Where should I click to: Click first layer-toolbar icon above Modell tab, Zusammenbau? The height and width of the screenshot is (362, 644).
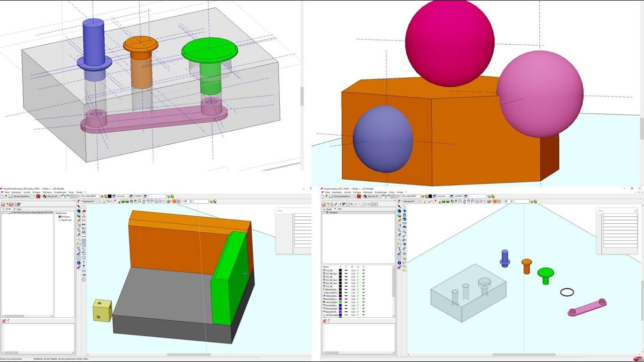click(x=324, y=204)
